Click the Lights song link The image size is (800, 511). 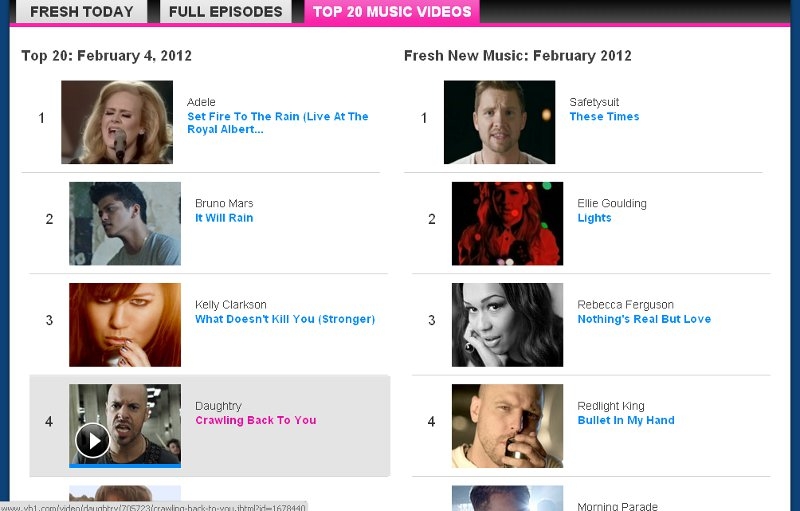[x=594, y=218]
